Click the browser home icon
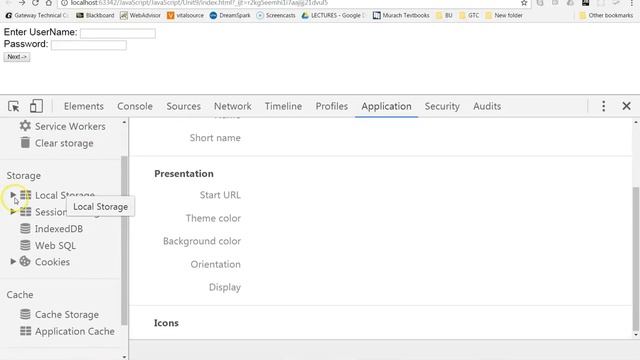 tap(49, 3)
